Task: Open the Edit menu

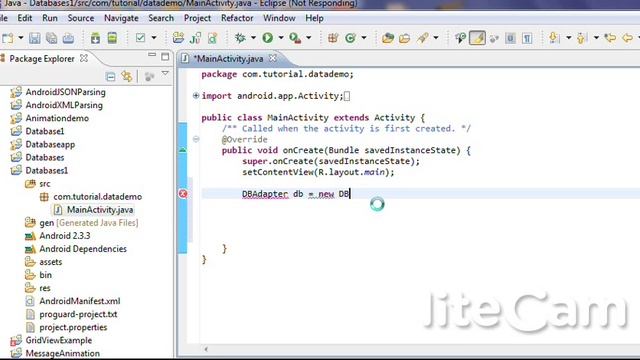Action: point(24,18)
